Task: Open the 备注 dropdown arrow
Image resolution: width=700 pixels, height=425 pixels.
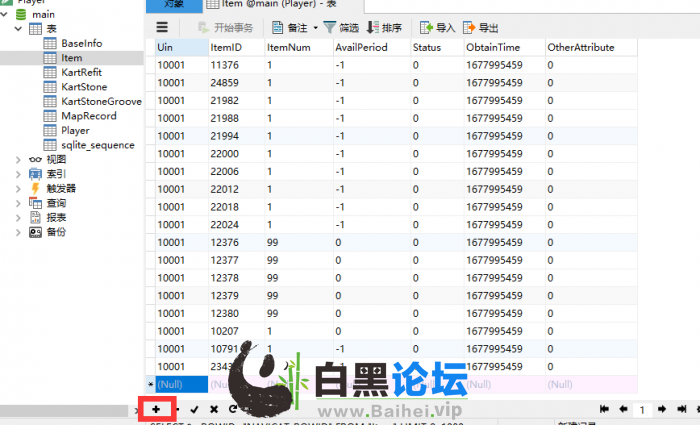Action: click(315, 28)
